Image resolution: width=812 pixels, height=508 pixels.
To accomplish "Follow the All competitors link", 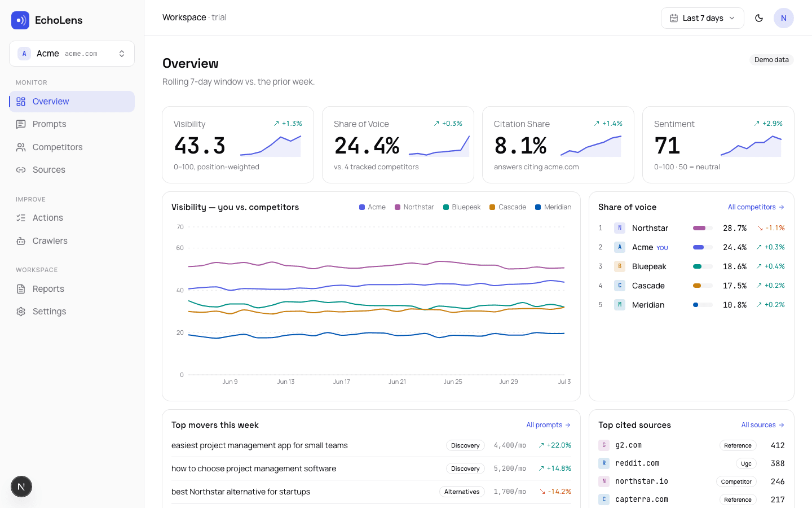I will click(756, 207).
